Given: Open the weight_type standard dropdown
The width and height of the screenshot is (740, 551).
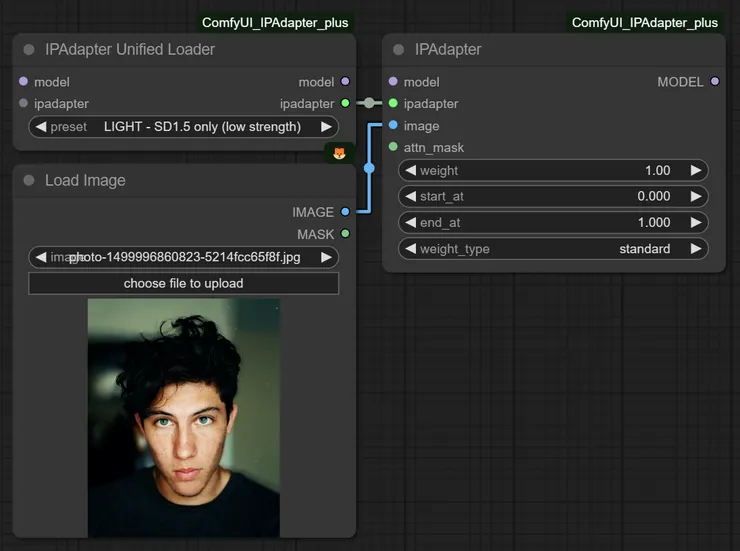Looking at the screenshot, I should 553,249.
